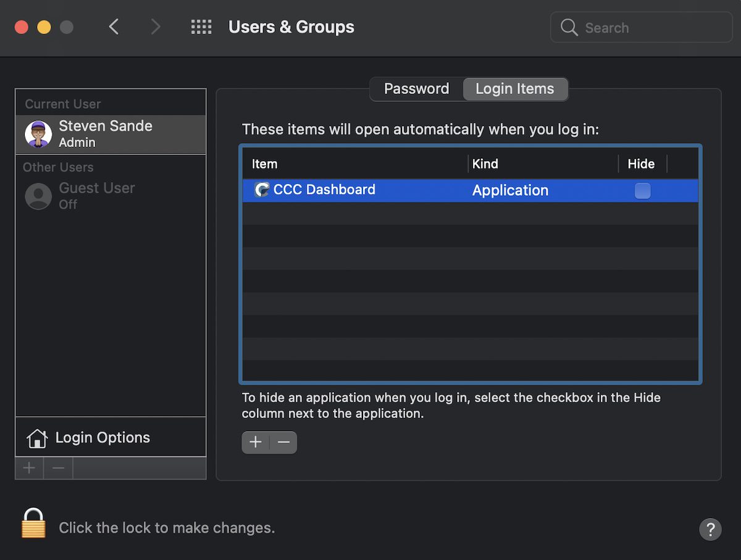The width and height of the screenshot is (741, 560).
Task: Switch to the Password tab
Action: tap(416, 89)
